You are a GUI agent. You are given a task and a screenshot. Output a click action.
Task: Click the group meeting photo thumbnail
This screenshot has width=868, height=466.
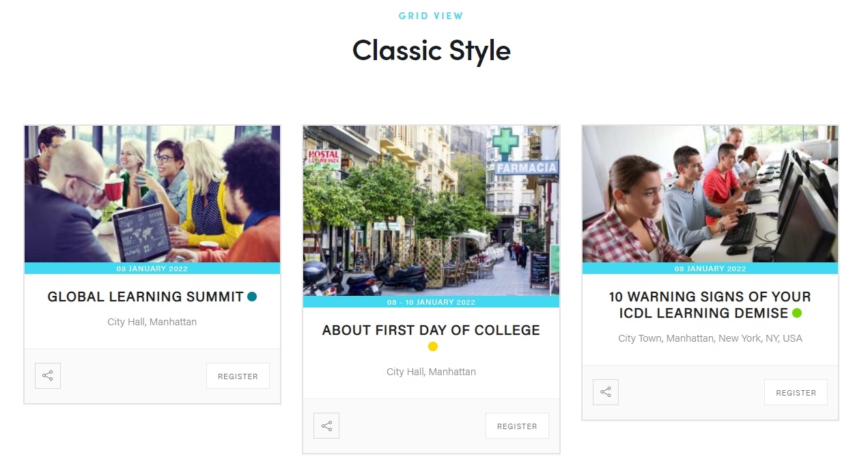point(152,194)
